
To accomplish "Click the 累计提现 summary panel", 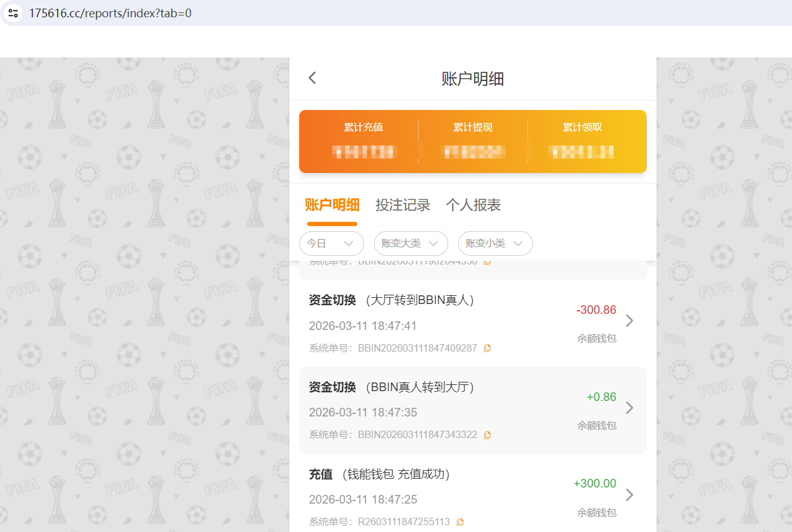I will [473, 141].
